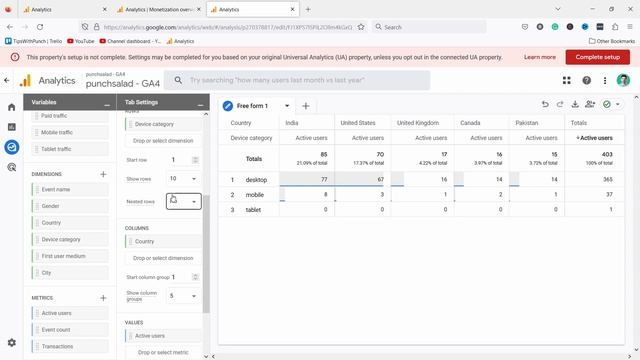The width and height of the screenshot is (640, 360).
Task: Click the green data quality check icon
Action: click(607, 104)
